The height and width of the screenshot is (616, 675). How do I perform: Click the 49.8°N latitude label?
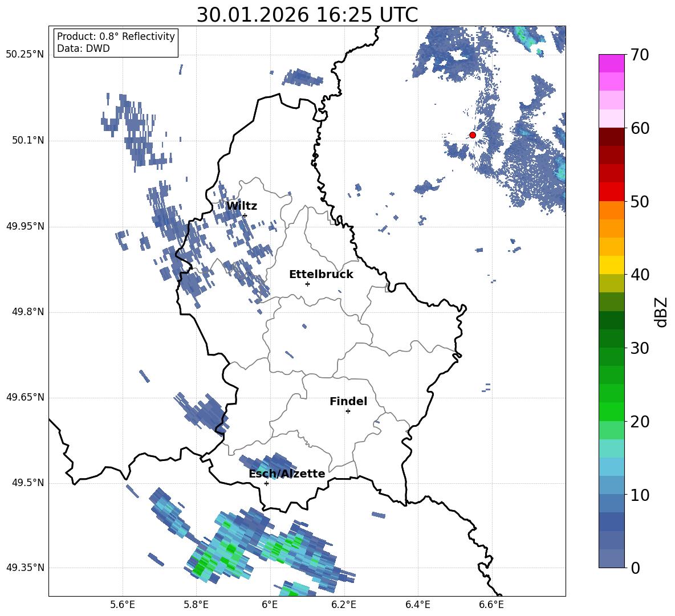[28, 312]
